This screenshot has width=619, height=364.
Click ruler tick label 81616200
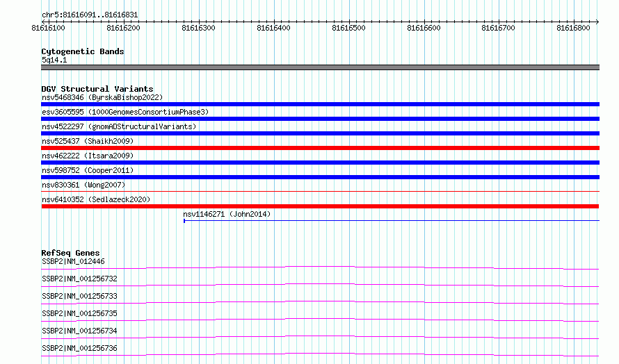(123, 28)
